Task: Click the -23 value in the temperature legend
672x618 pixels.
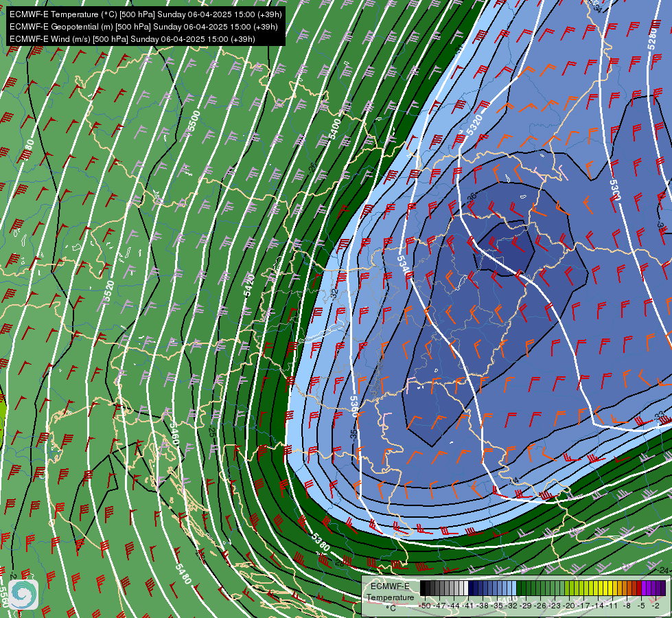Action: point(555,606)
